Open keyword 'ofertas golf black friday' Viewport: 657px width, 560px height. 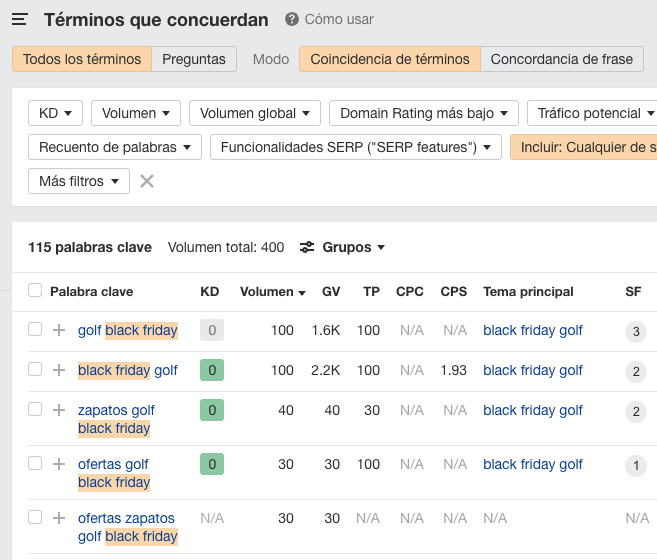pos(114,473)
